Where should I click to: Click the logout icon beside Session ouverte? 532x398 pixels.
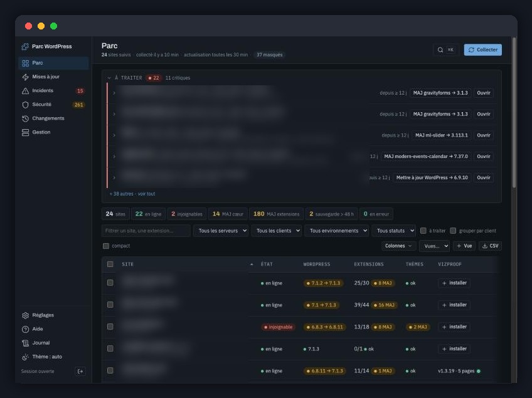tap(80, 371)
